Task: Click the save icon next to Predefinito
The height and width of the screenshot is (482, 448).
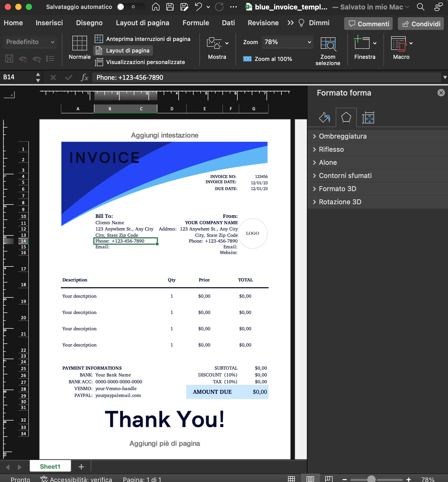Action: (9, 59)
